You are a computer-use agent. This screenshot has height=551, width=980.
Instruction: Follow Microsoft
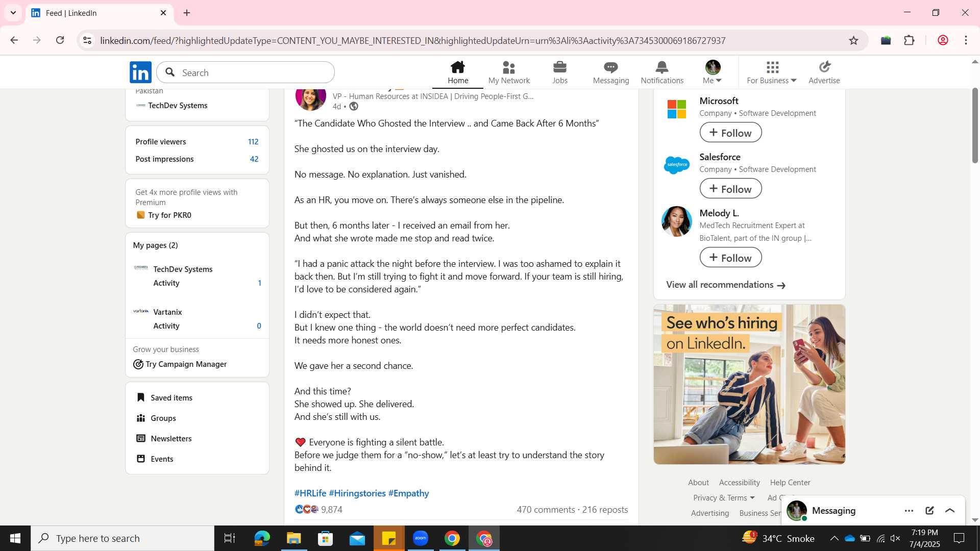coord(730,133)
